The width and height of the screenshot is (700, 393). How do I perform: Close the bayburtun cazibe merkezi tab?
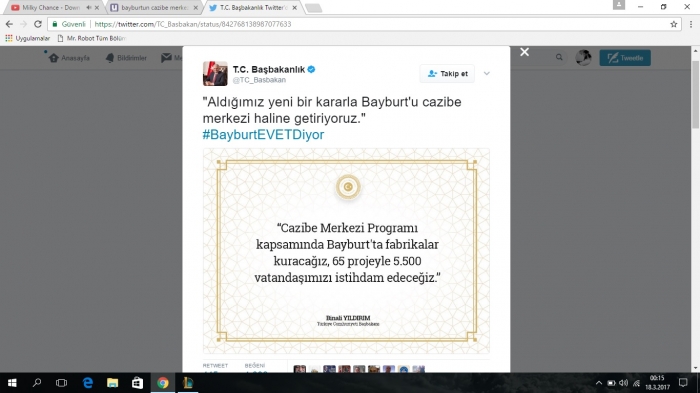[196, 8]
